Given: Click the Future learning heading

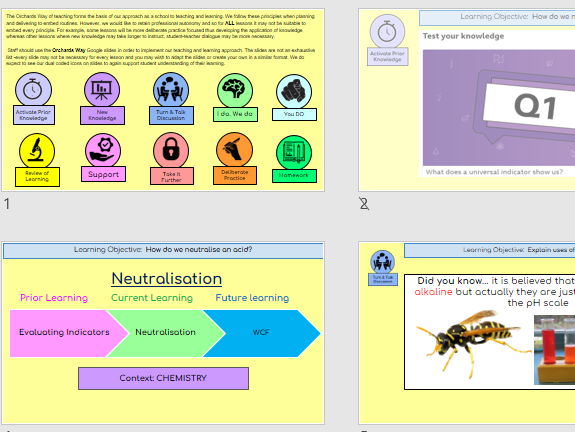Looking at the screenshot, I should (252, 298).
